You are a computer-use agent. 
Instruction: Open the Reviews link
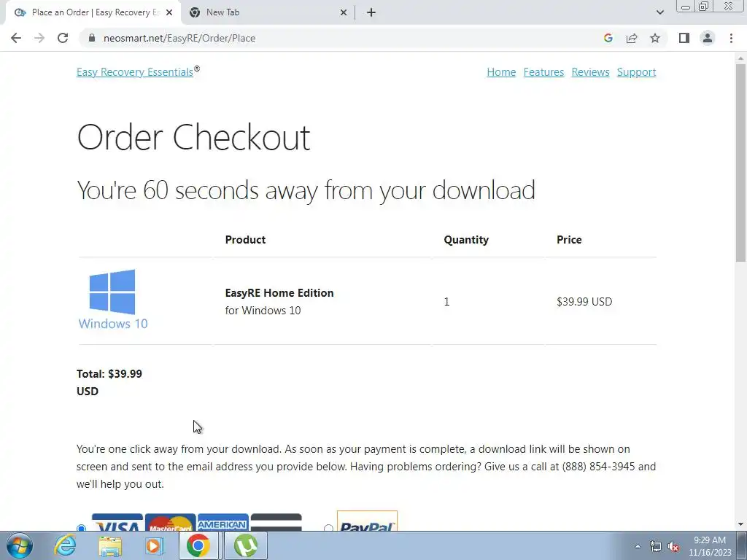point(590,72)
